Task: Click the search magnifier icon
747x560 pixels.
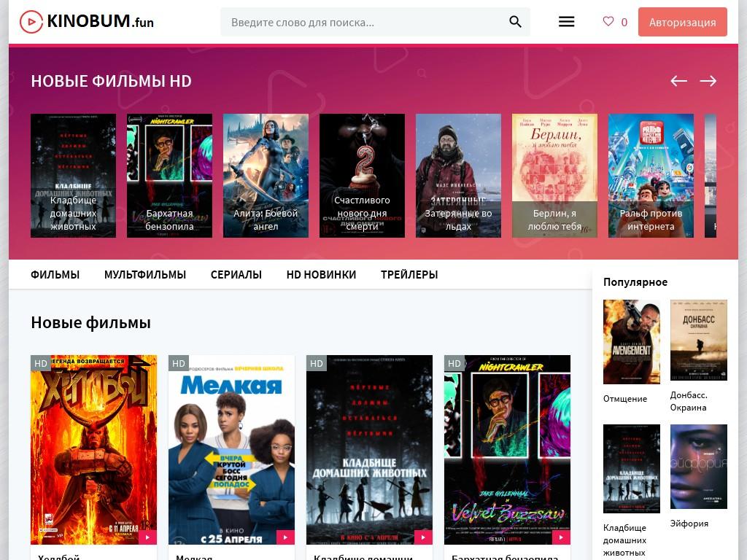Action: coord(515,21)
